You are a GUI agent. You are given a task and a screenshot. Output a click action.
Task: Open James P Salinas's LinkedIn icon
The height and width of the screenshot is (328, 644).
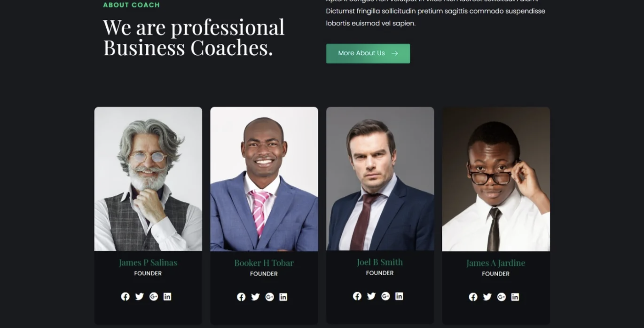click(x=167, y=296)
